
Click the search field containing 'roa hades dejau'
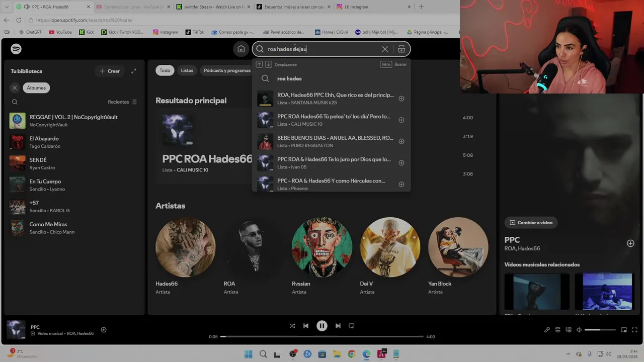[331, 49]
